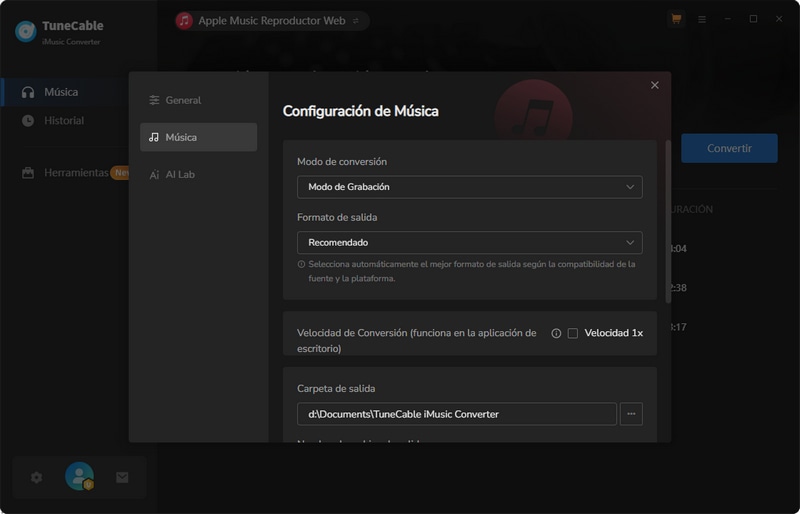
Task: Close the Configuración de Música dialog
Action: tap(655, 85)
